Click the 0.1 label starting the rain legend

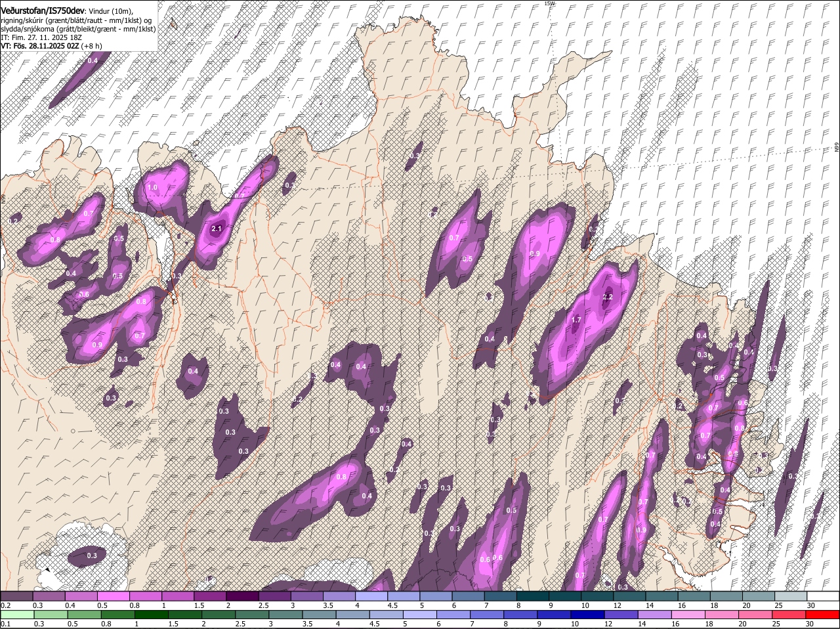[x=6, y=624]
